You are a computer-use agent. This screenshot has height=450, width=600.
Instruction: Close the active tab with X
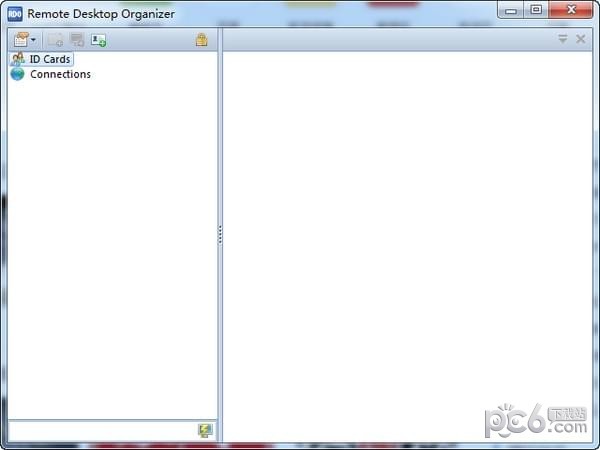[x=580, y=39]
